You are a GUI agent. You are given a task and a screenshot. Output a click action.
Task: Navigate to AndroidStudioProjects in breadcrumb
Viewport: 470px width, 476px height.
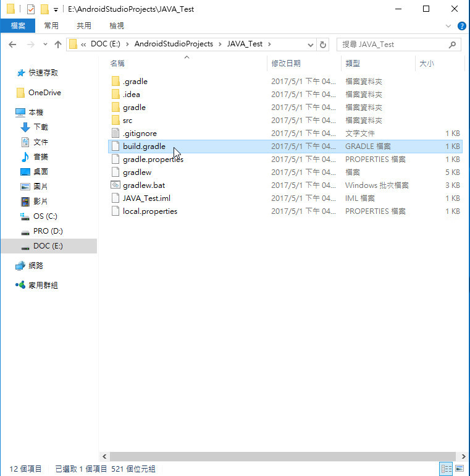[x=174, y=44]
